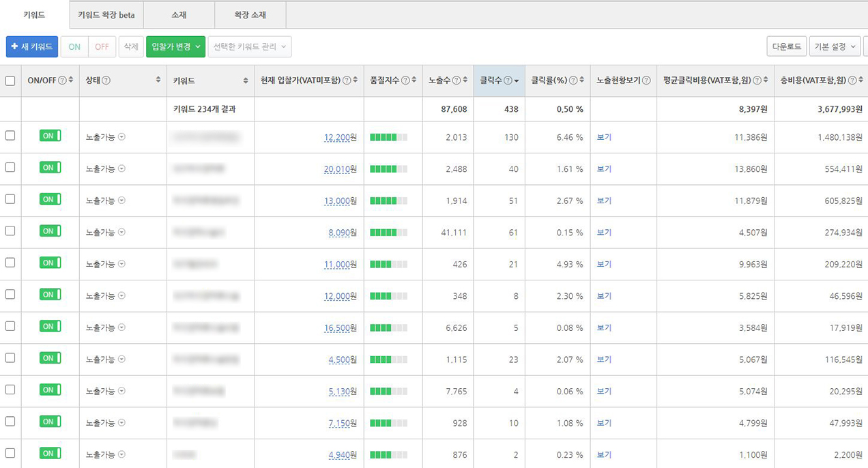The image size is (868, 468).
Task: Click the quality index bar in the 11,000원 row
Action: [388, 265]
